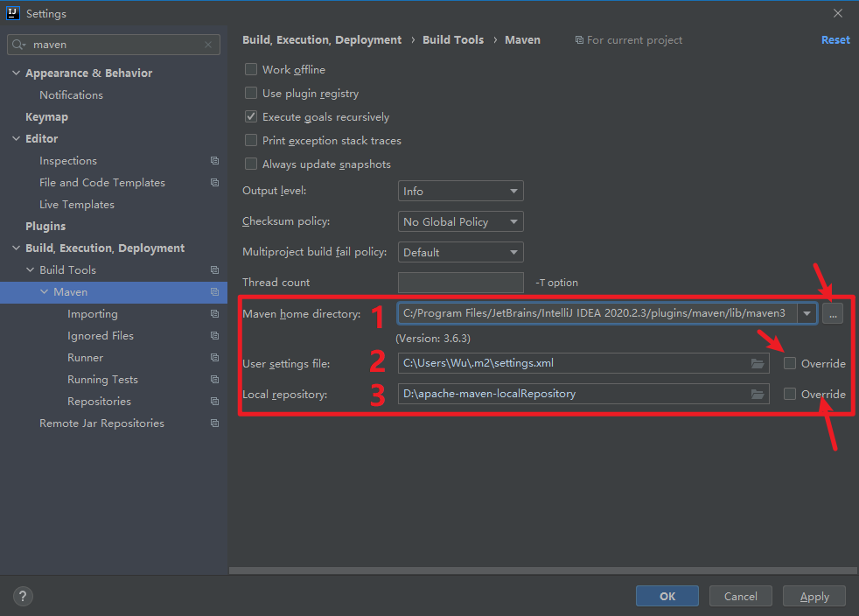
Task: Enable Always update snapshots checkbox
Action: (x=251, y=164)
